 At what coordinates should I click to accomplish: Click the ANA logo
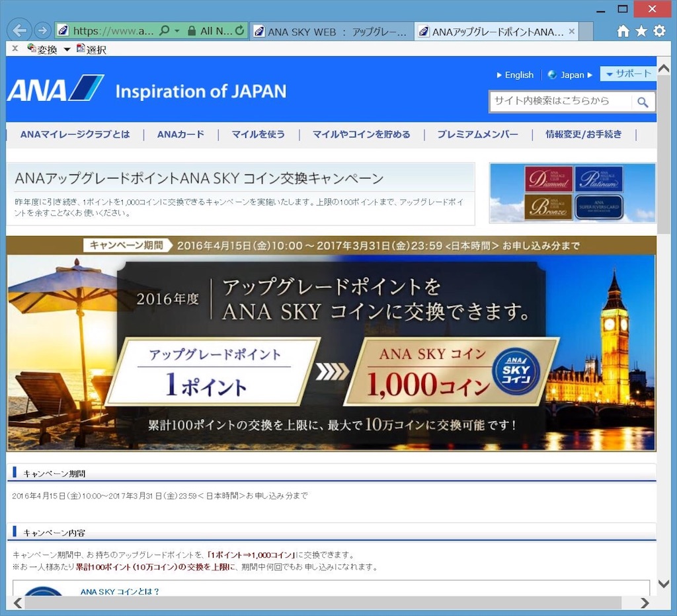click(56, 89)
